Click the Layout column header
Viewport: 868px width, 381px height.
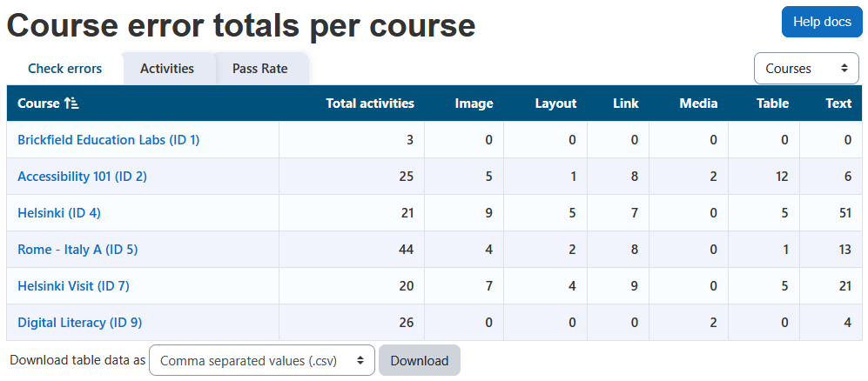[555, 104]
